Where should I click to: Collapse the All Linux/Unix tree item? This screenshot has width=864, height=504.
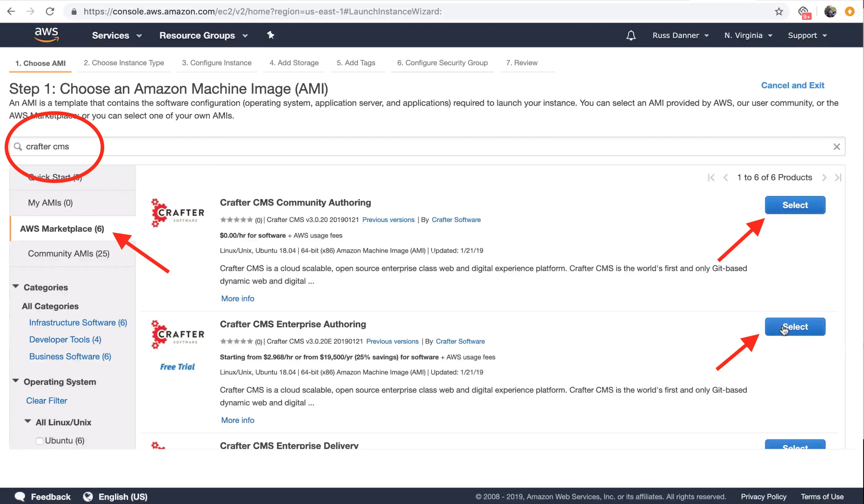pos(28,421)
